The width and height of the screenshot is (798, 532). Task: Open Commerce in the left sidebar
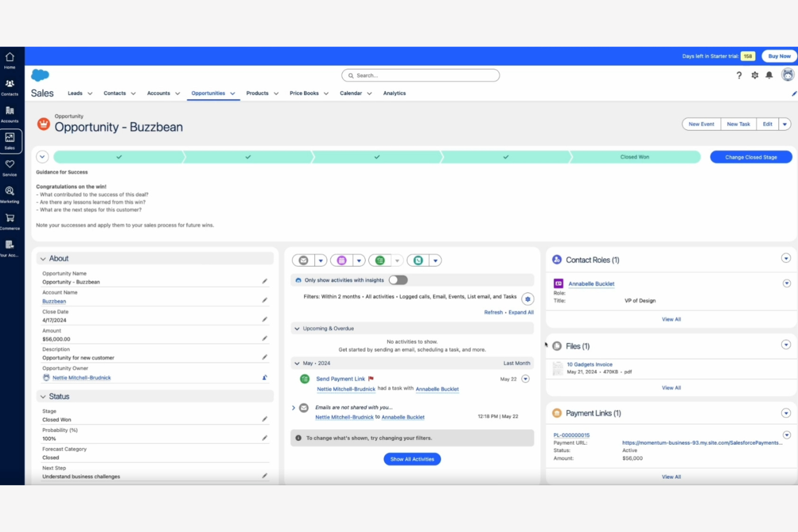10,222
